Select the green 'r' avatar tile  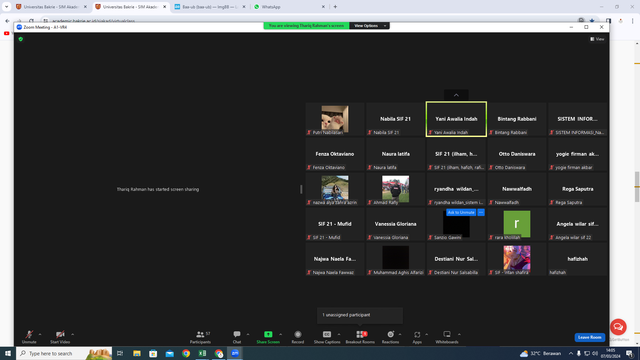click(x=517, y=224)
